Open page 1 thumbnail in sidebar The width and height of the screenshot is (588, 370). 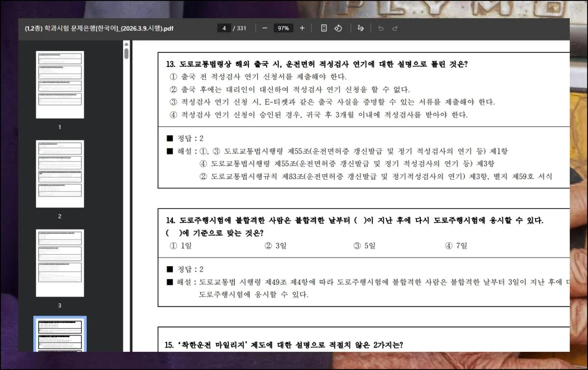click(60, 84)
